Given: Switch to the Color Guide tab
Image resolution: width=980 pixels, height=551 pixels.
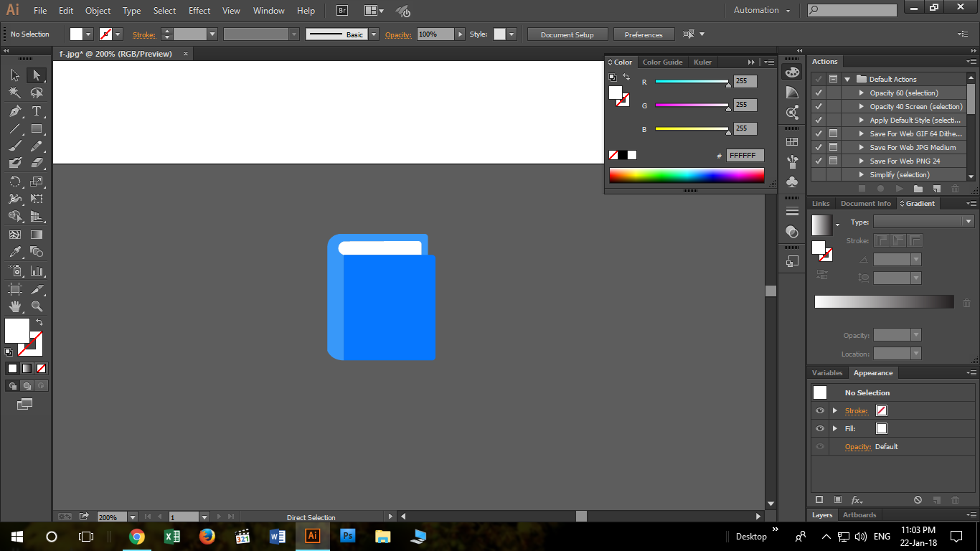Looking at the screenshot, I should tap(662, 62).
